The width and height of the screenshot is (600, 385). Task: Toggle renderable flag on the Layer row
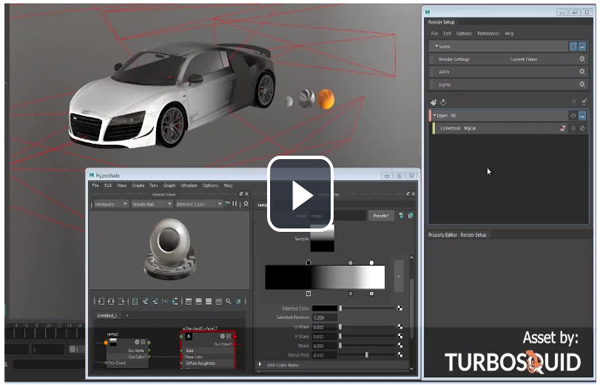point(582,115)
